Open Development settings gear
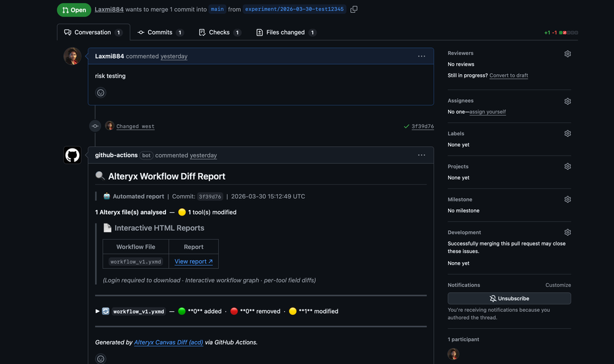Viewport: 614px width, 364px height. [567, 232]
